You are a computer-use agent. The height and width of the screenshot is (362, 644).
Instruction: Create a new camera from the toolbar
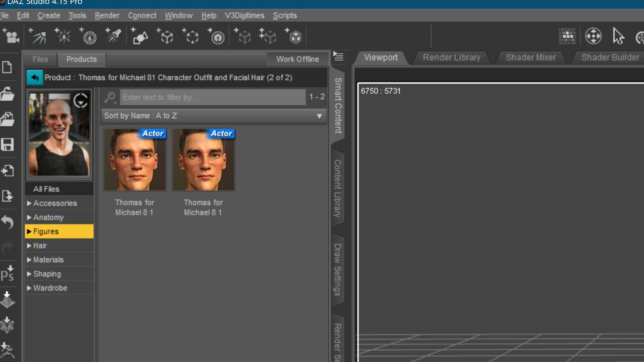[x=11, y=36]
